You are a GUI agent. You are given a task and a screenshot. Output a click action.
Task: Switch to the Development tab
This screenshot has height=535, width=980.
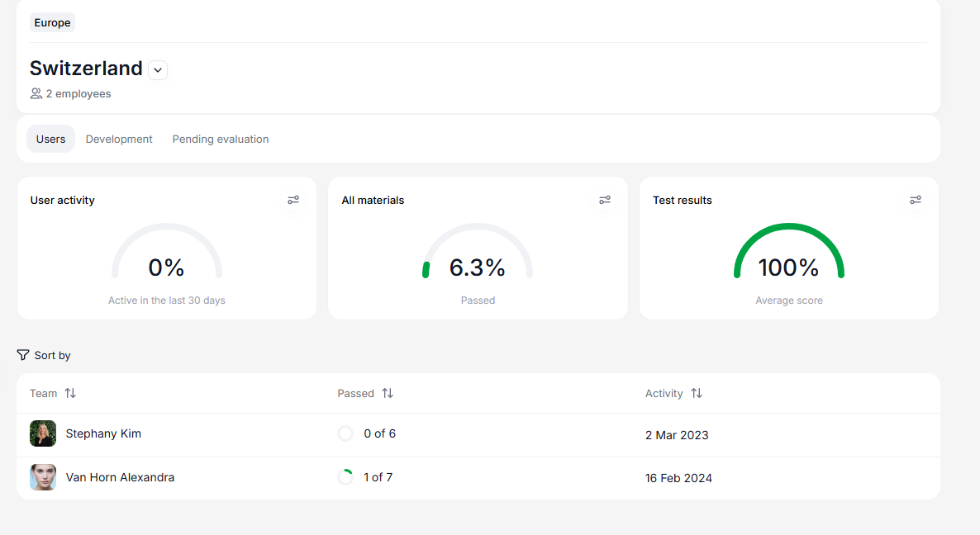[119, 139]
